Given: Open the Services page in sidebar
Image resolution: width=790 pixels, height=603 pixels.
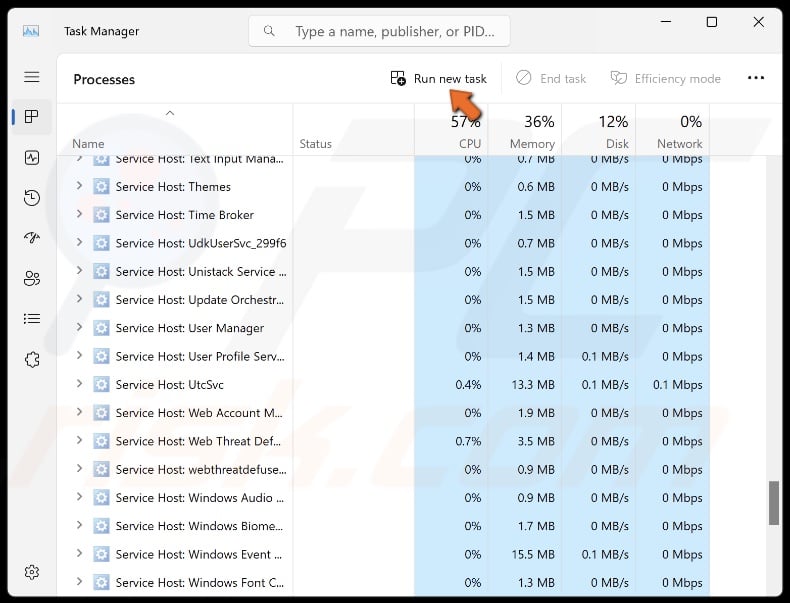Looking at the screenshot, I should coord(31,359).
